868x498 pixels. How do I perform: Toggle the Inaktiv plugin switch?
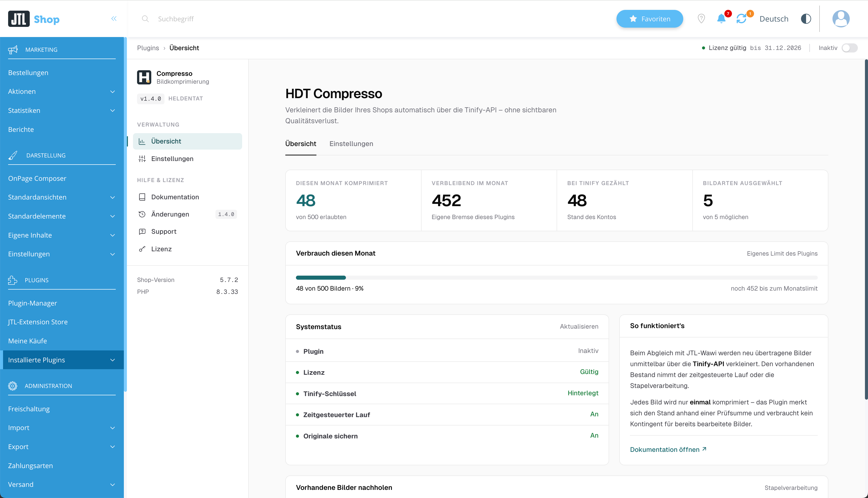(x=849, y=48)
